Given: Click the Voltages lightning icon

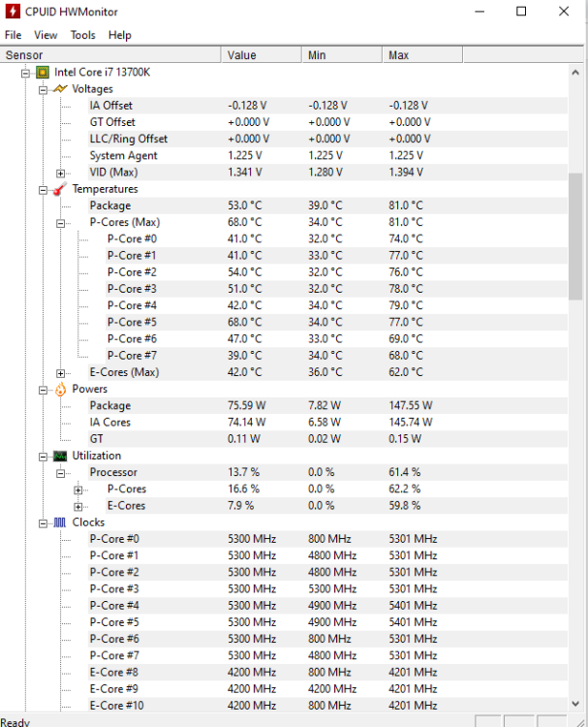Looking at the screenshot, I should tap(60, 88).
